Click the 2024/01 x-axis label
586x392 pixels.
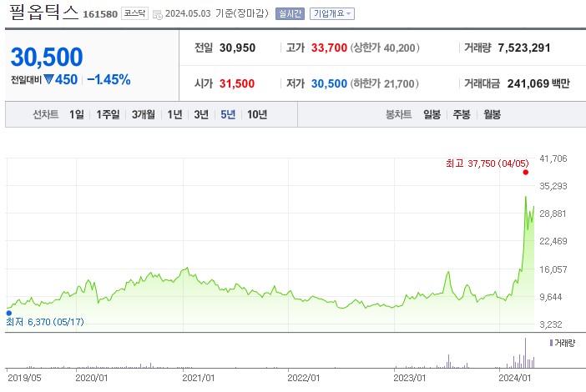point(514,378)
